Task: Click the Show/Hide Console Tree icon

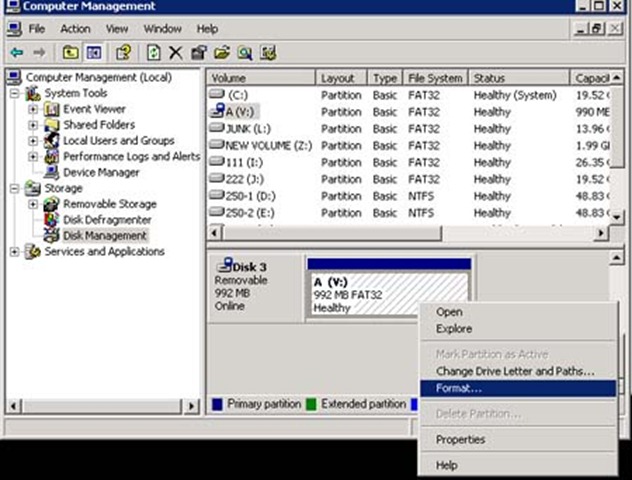Action: [93, 53]
